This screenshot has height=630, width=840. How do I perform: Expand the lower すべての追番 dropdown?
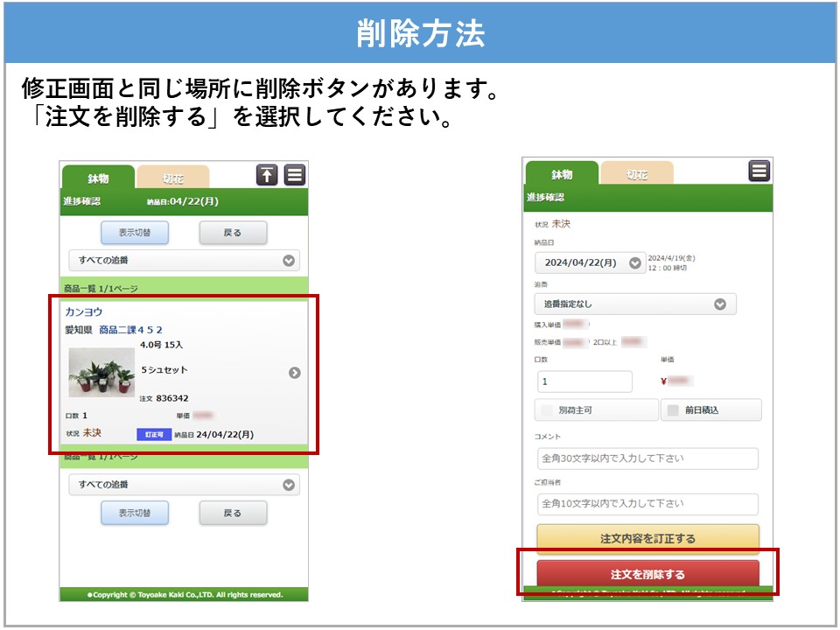click(184, 485)
